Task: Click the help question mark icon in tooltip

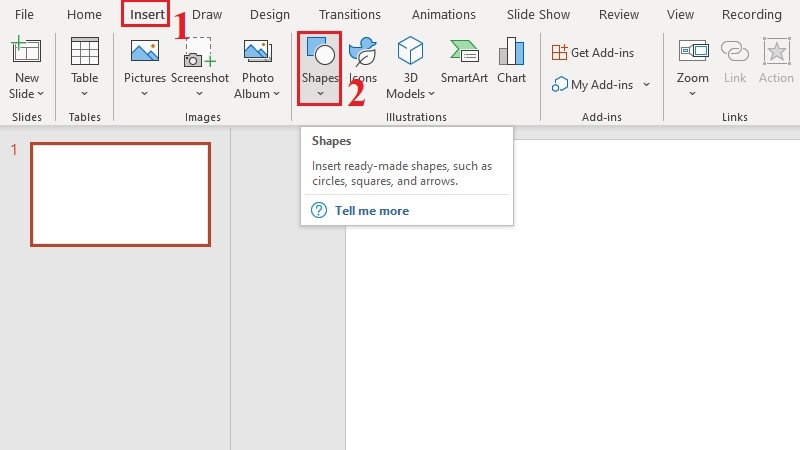Action: [319, 210]
